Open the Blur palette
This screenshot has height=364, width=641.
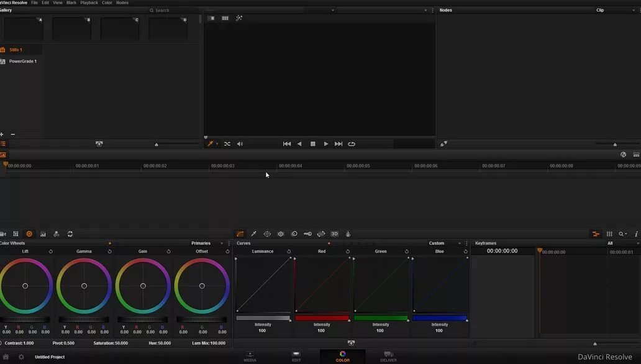pos(294,234)
